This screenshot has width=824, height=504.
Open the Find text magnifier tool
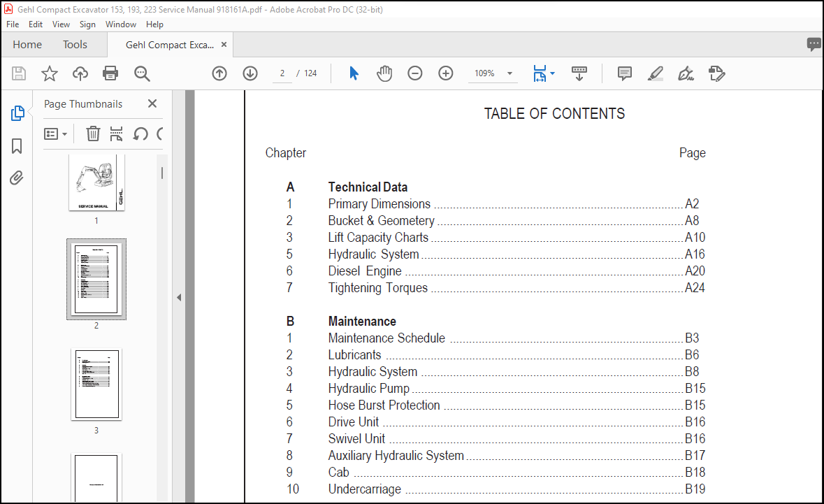click(x=142, y=73)
